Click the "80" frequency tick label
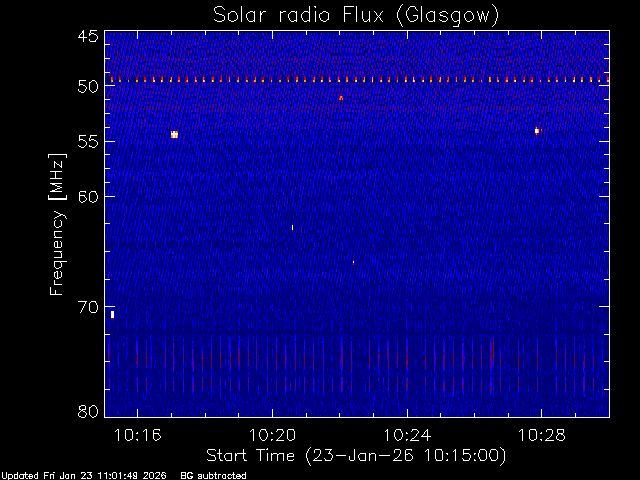Screen dimensions: 640x480 point(88,411)
